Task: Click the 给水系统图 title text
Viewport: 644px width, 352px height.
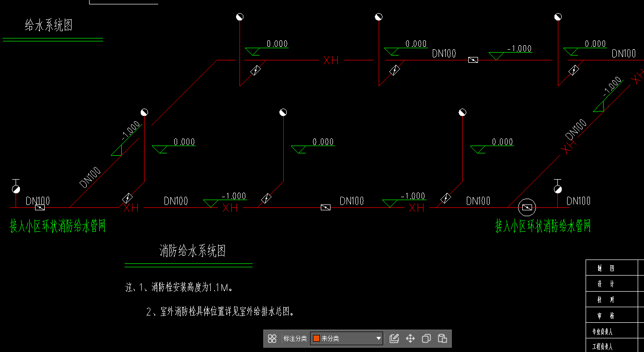Action: point(49,25)
